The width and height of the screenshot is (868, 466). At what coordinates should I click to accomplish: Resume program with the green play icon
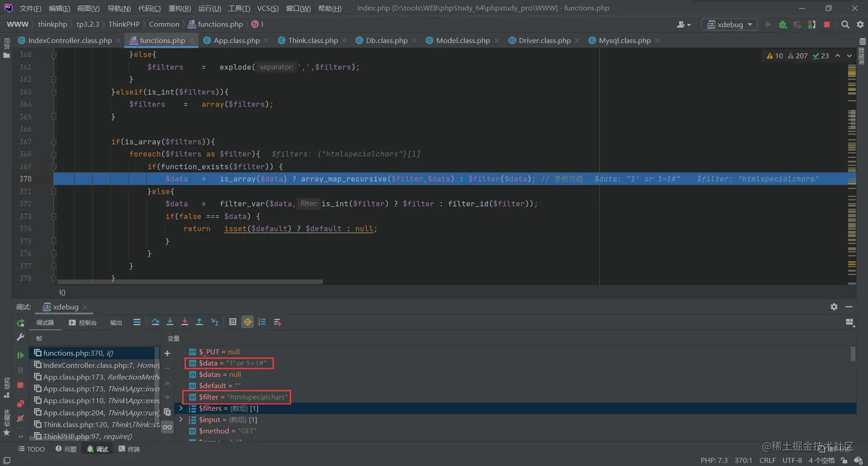[21, 356]
